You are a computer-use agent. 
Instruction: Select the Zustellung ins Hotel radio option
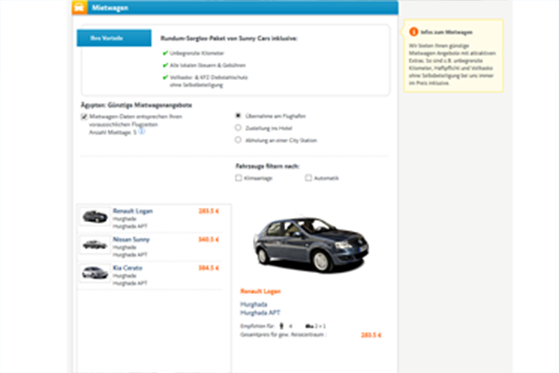tap(238, 128)
